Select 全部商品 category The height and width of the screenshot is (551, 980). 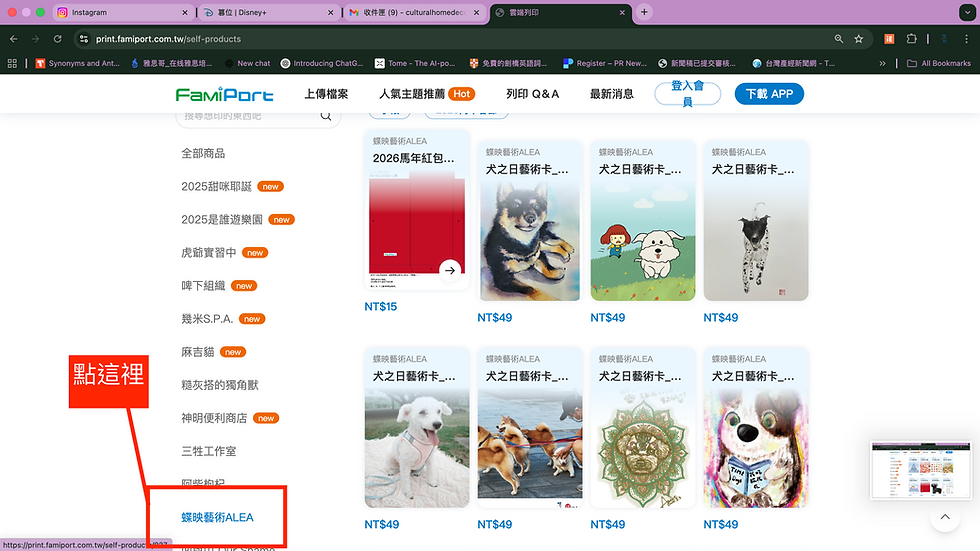[203, 153]
